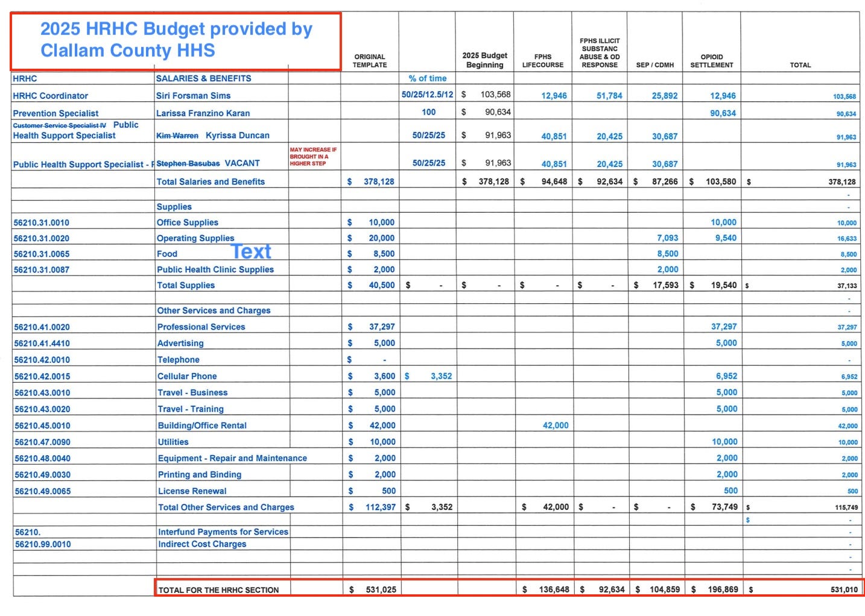Screen dimensions: 865x616
Task: Select the "Total Salaries and Benefits" label
Action: click(x=211, y=181)
